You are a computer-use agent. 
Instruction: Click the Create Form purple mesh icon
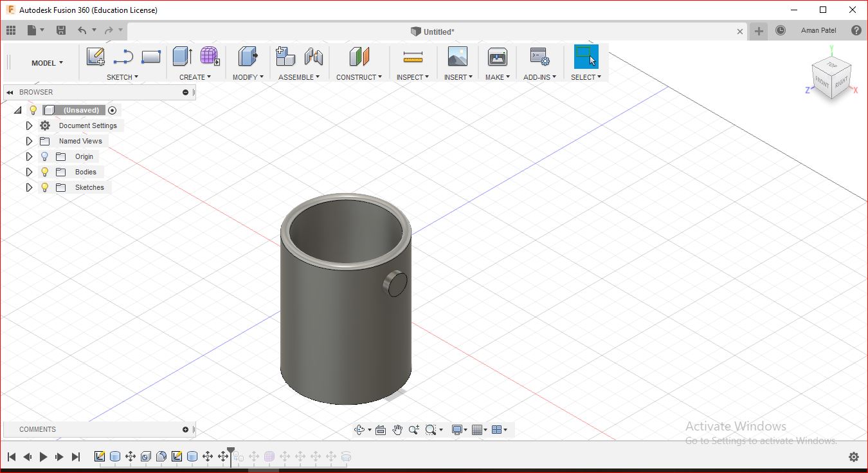click(210, 57)
